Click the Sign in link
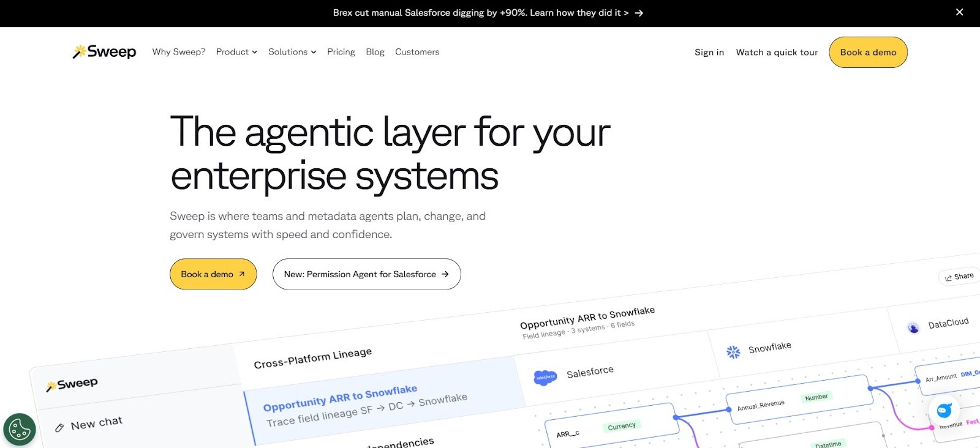The width and height of the screenshot is (980, 448). (x=709, y=53)
